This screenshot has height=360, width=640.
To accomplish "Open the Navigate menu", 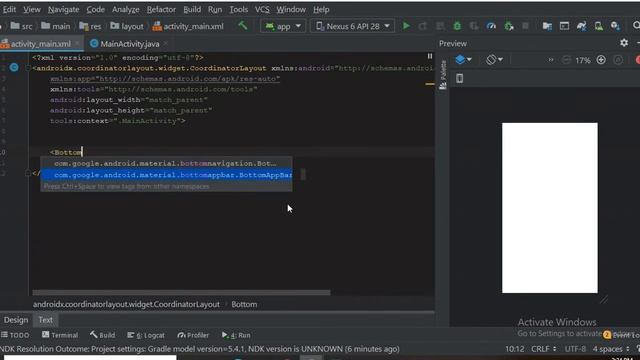I will coord(63,9).
